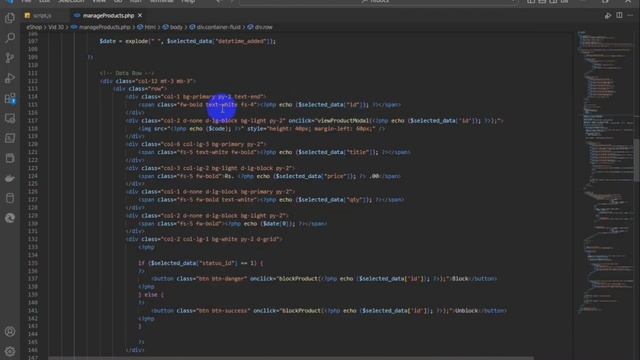Viewport: 640px width, 360px height.
Task: Select the manageProducts.php tab
Action: pos(108,16)
